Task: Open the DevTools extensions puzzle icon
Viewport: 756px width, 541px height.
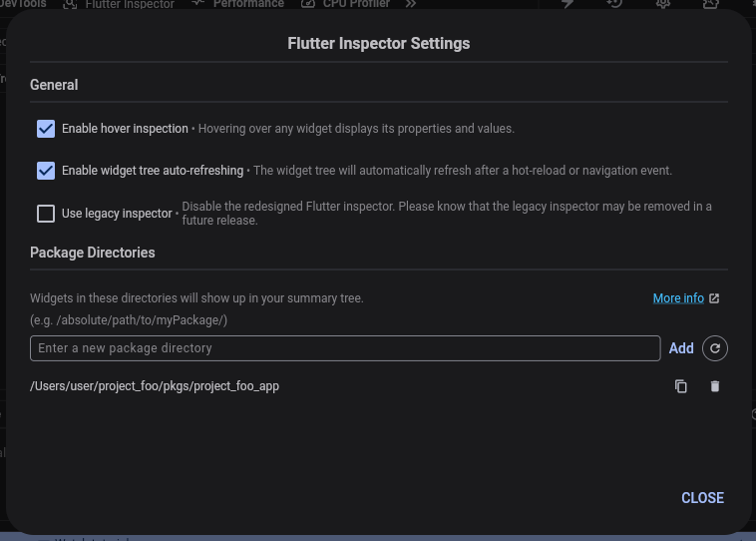Action: click(x=710, y=4)
